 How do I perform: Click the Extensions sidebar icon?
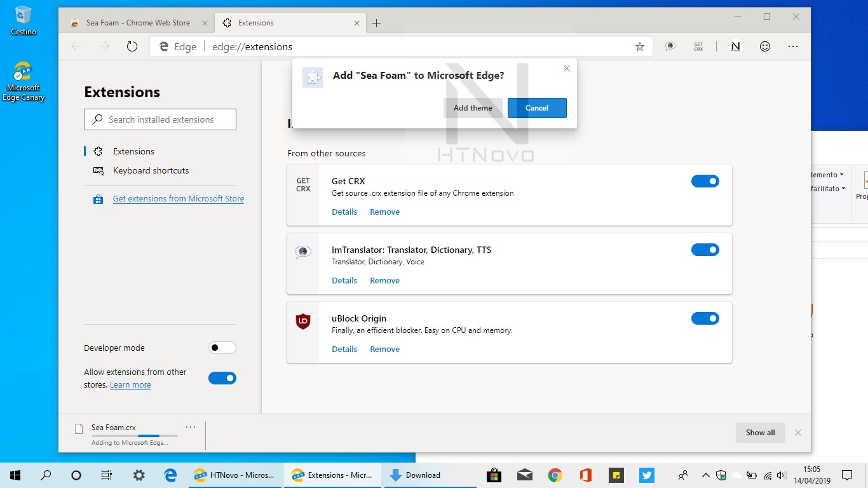tap(98, 151)
